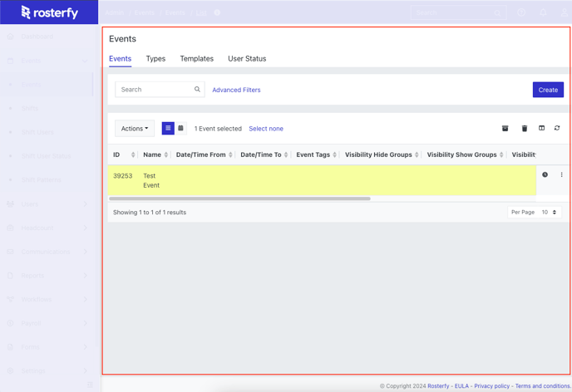The width and height of the screenshot is (572, 392).
Task: Click the Settings gear icon in sidebar
Action: click(10, 371)
